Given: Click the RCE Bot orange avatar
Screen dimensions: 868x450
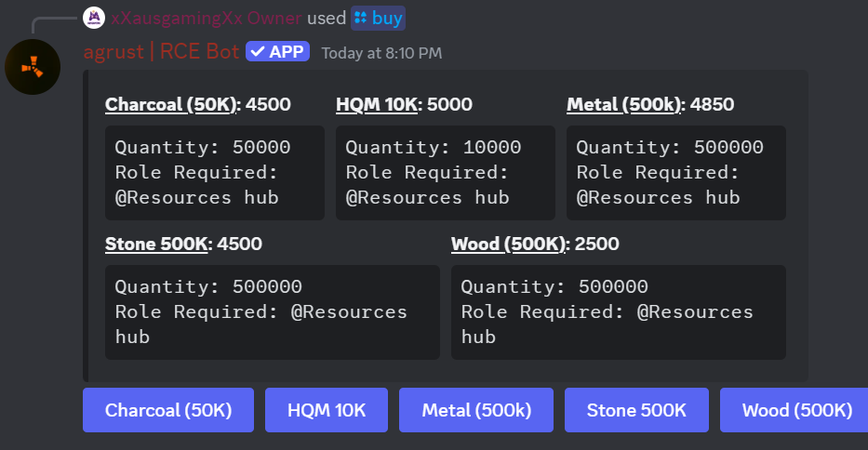Looking at the screenshot, I should [33, 67].
